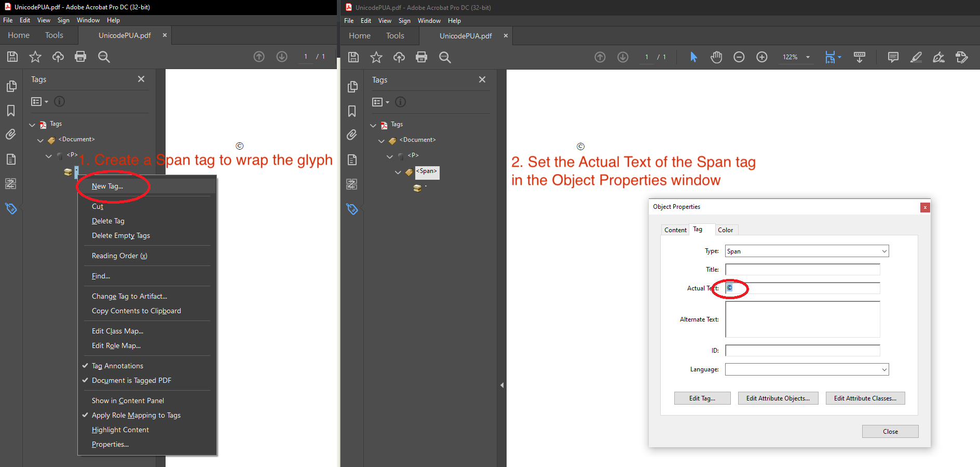980x467 pixels.
Task: Toggle Apply Role Mapping to Tags
Action: pyautogui.click(x=136, y=415)
